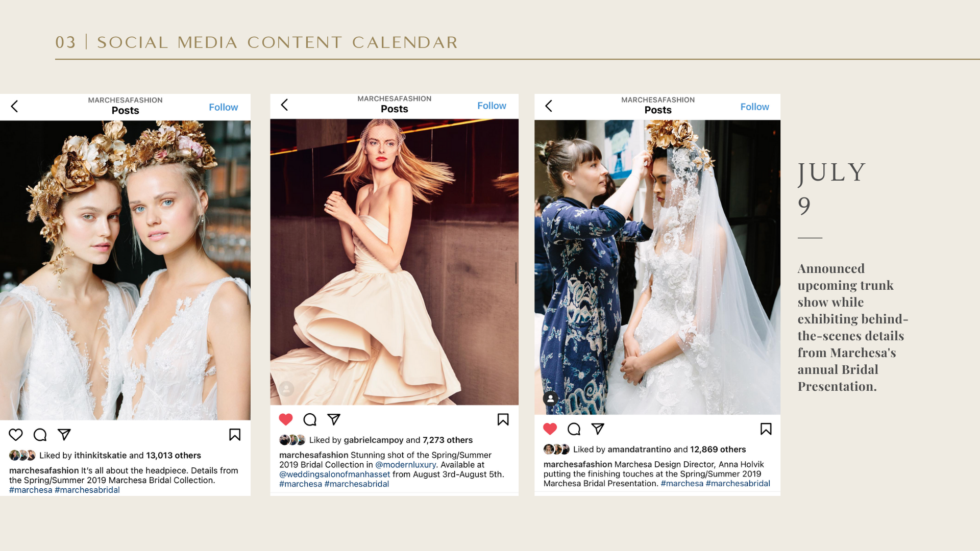Select the section number "03"
The width and height of the screenshot is (980, 551).
coord(65,42)
